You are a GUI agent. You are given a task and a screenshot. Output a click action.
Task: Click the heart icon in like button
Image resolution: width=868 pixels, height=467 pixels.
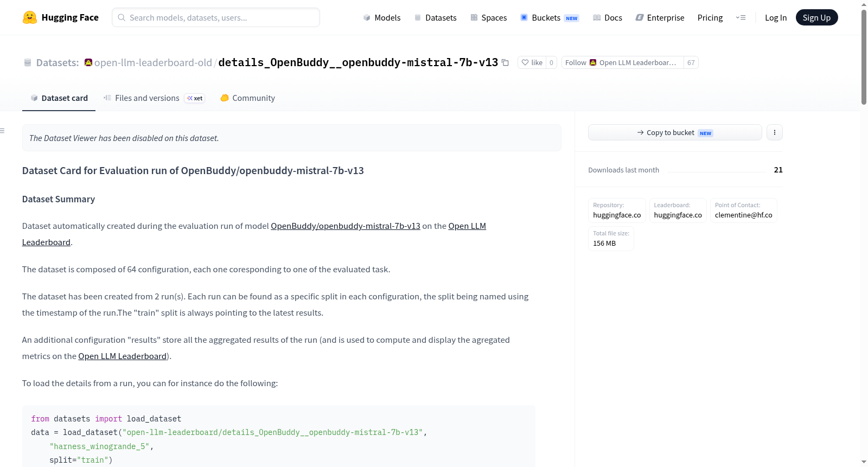[x=525, y=62]
